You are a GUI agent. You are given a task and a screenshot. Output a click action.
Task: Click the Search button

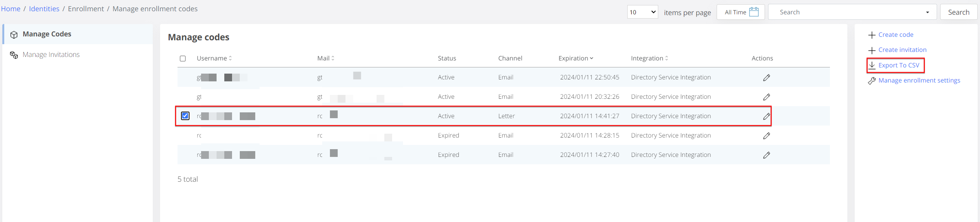pos(958,12)
